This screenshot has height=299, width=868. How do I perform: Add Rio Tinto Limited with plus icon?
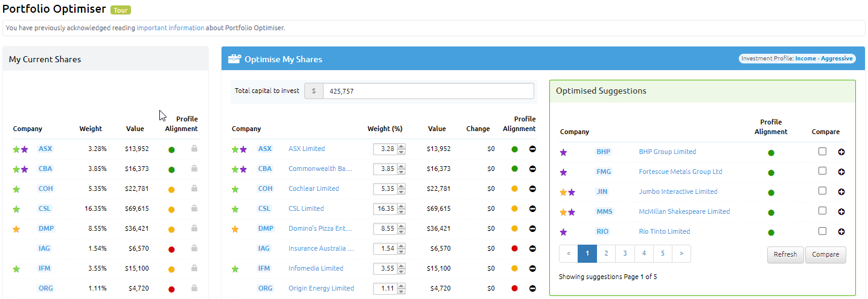coord(841,232)
